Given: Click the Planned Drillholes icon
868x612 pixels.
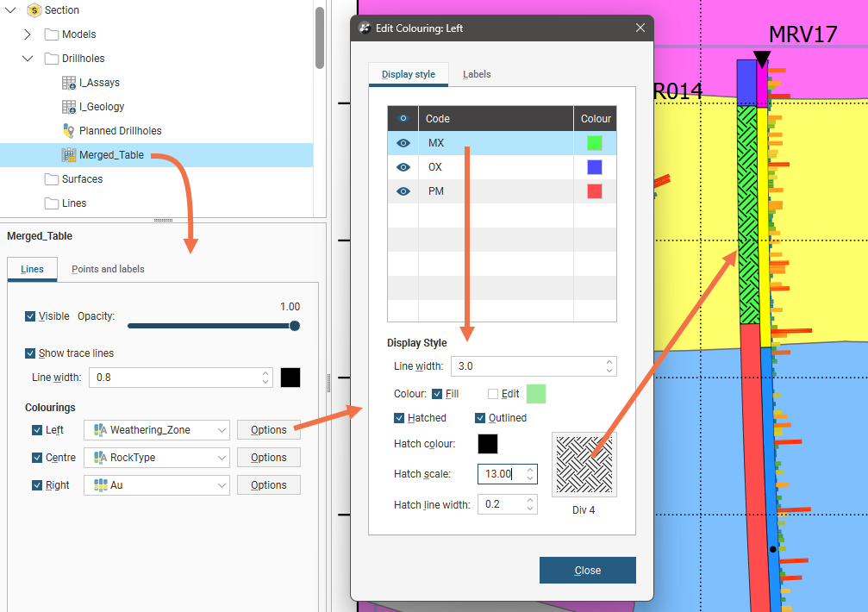Looking at the screenshot, I should tap(69, 131).
